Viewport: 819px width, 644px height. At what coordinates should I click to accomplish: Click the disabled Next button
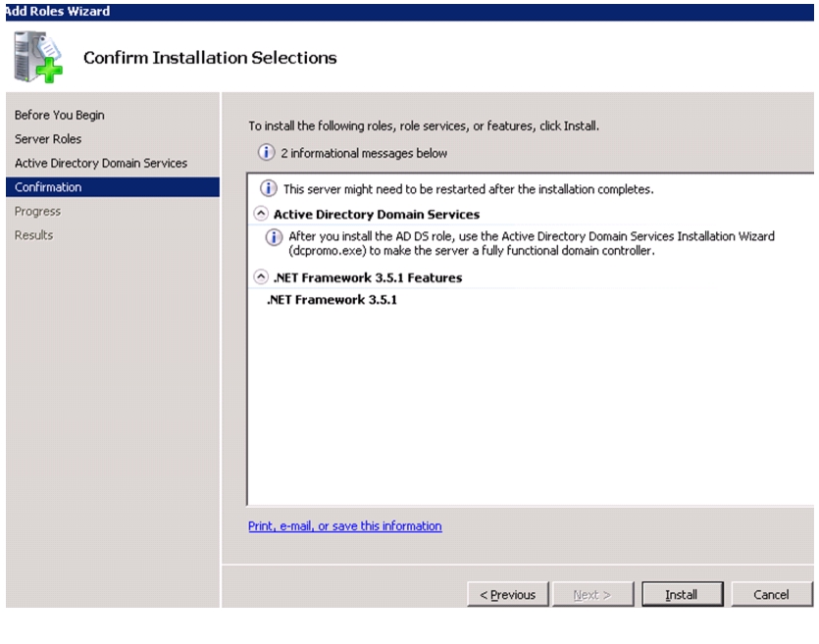(x=592, y=594)
